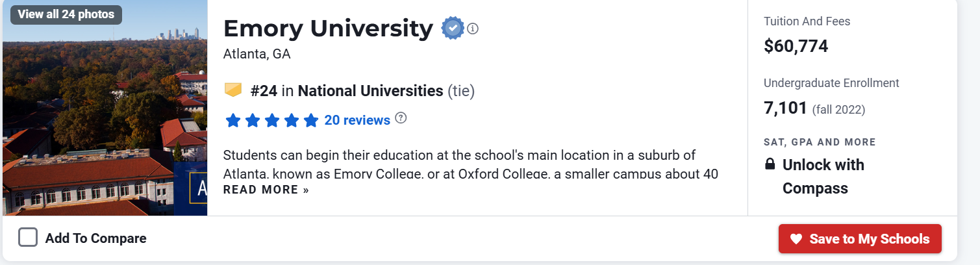Click the $60,774 tuition amount

pyautogui.click(x=796, y=46)
